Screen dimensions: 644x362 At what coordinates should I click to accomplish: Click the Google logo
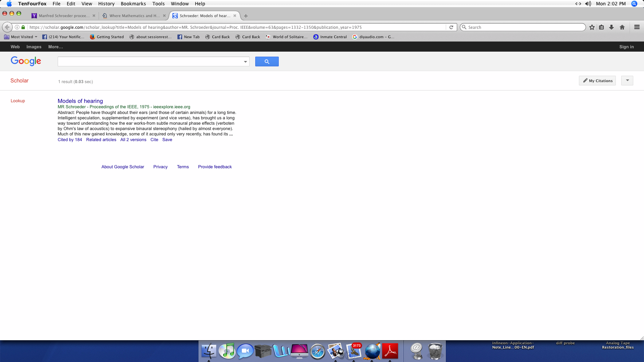[26, 61]
